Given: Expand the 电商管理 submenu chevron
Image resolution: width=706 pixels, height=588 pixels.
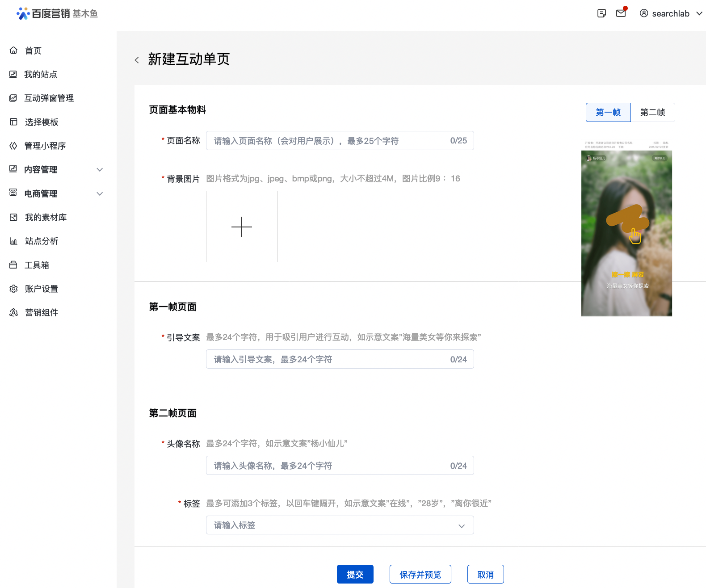Looking at the screenshot, I should click(x=100, y=193).
